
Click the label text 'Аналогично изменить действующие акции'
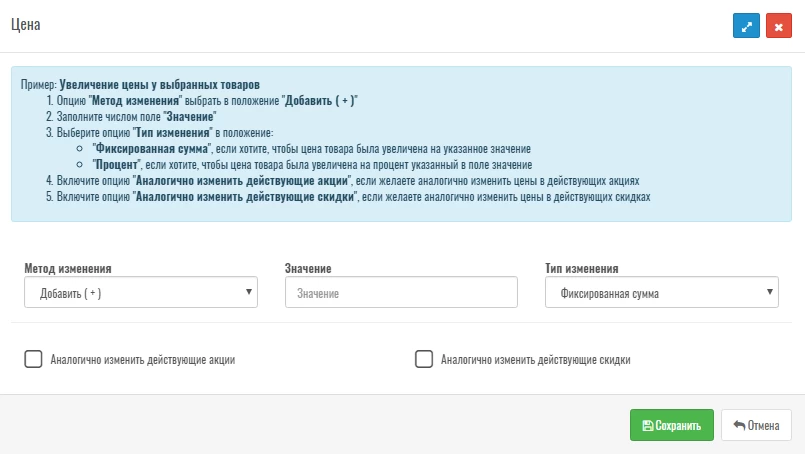143,360
